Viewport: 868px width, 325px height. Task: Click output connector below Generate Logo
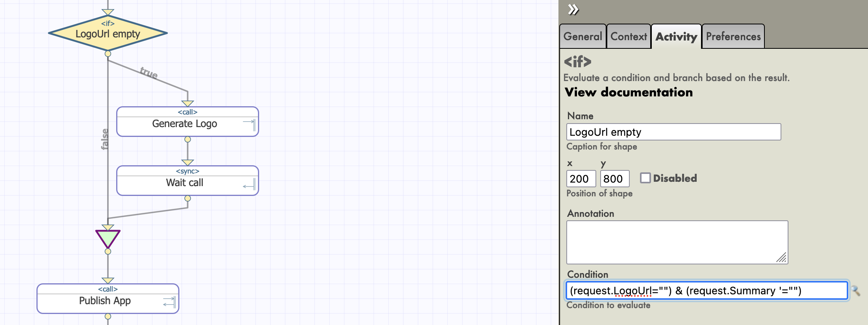click(187, 139)
